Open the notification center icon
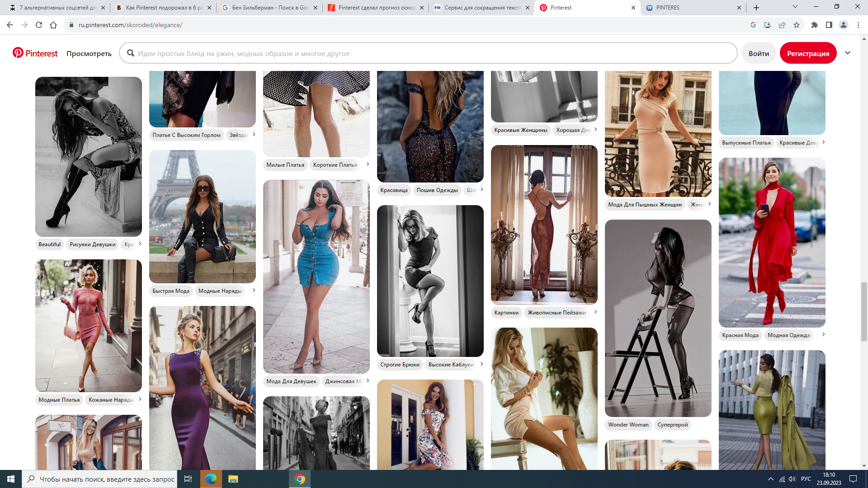 tap(853, 479)
